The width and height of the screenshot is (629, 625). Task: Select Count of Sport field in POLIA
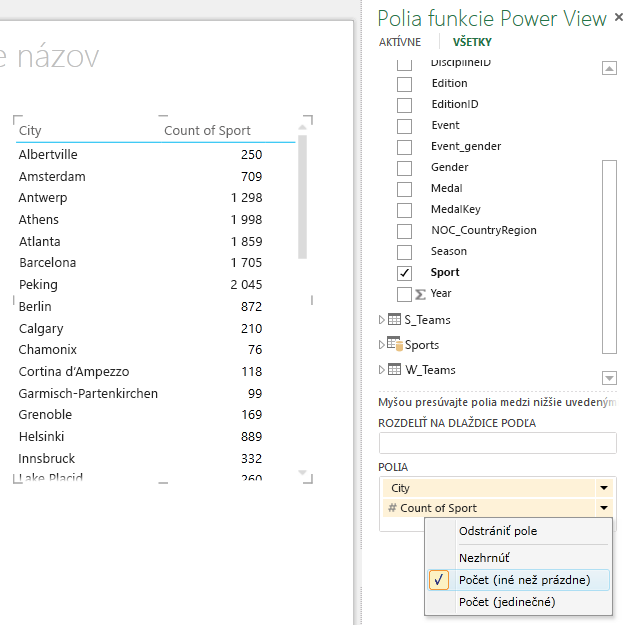click(x=489, y=508)
